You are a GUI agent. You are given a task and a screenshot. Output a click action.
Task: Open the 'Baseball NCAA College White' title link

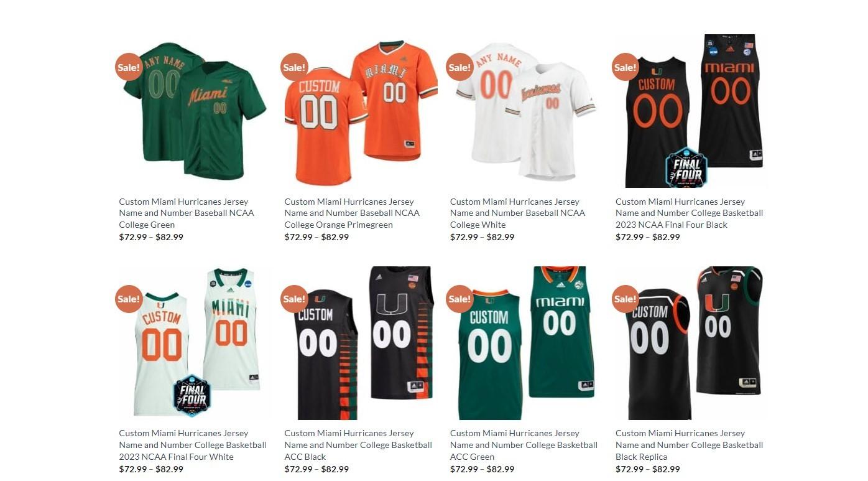(x=517, y=213)
